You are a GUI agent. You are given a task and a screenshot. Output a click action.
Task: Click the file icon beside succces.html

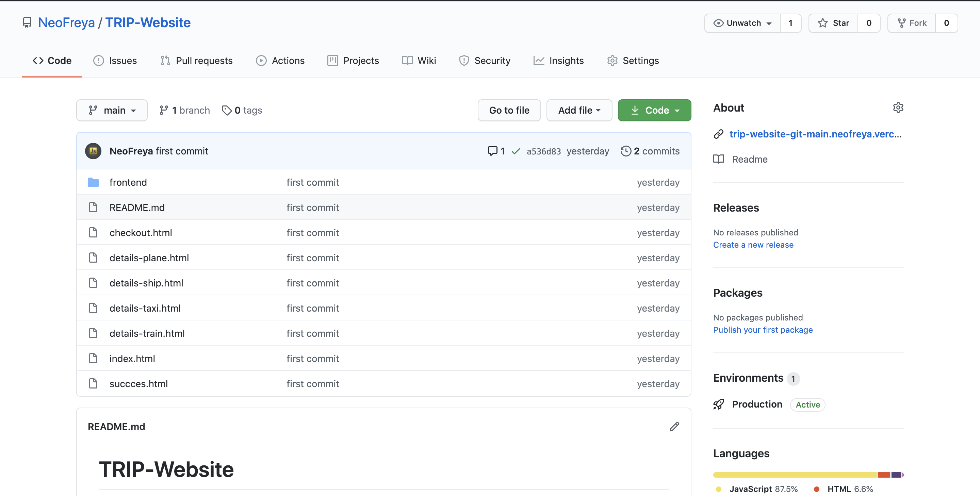[93, 383]
